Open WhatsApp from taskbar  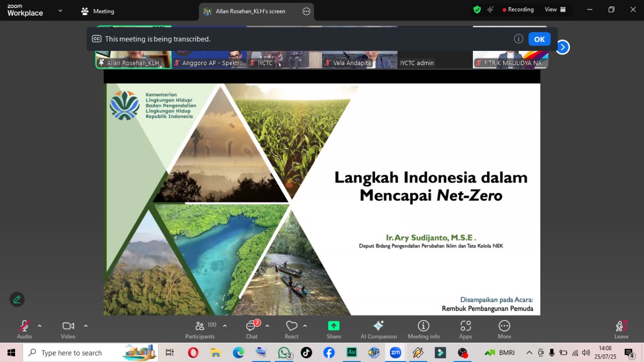click(285, 353)
